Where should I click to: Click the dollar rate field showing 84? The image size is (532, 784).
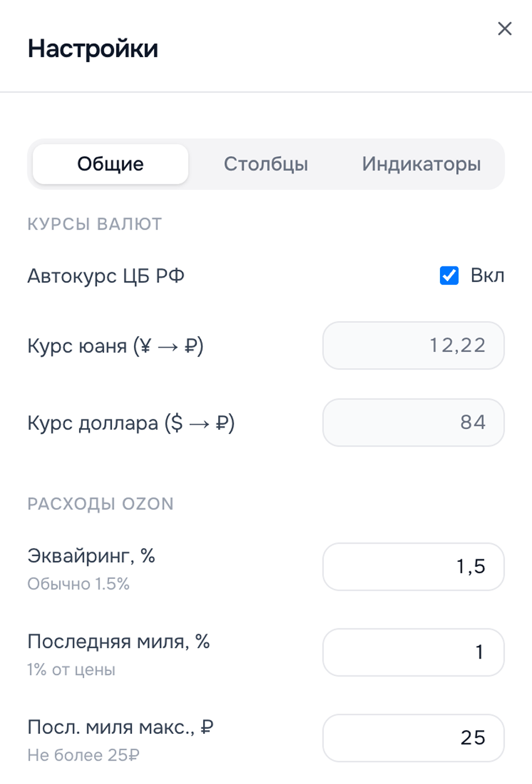click(413, 423)
